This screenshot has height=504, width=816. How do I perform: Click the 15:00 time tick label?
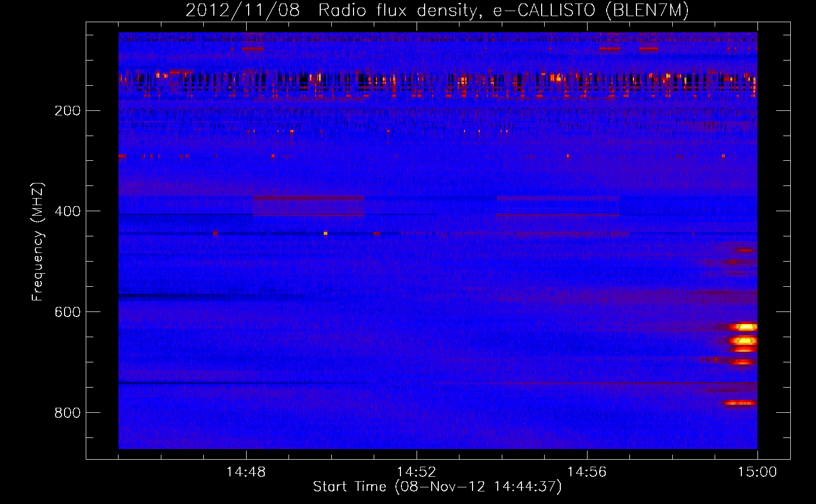pos(757,472)
